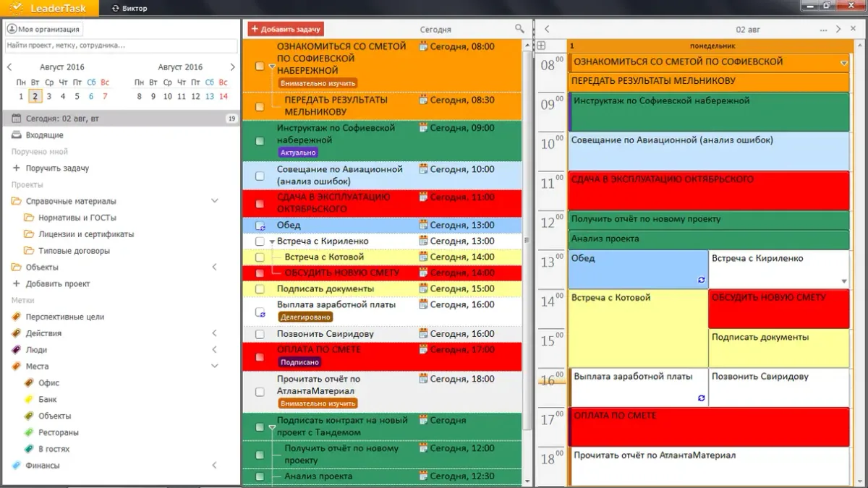Collapse the Справочные материалы project folder
This screenshot has width=868, height=488.
(x=214, y=201)
